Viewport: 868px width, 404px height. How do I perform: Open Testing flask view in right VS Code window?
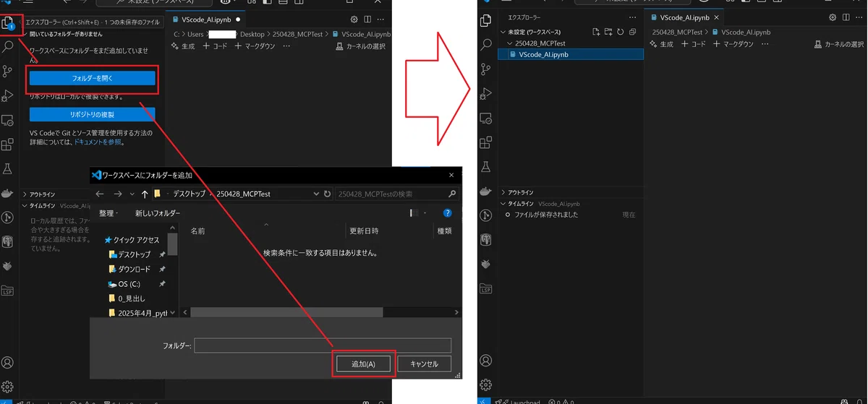(486, 166)
